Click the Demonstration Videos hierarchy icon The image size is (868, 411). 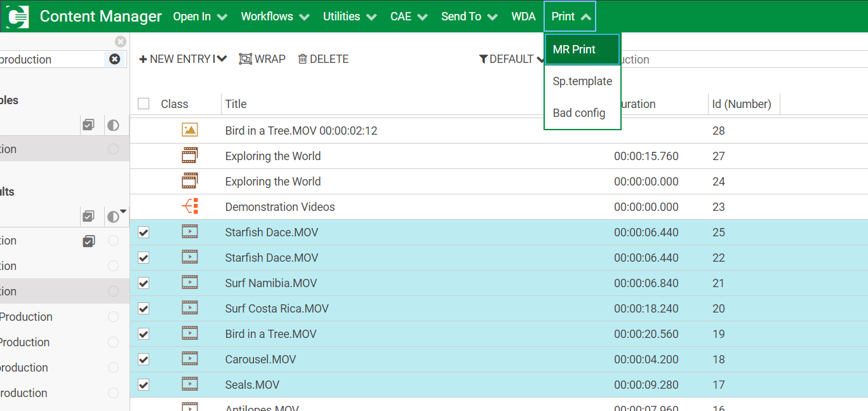189,206
